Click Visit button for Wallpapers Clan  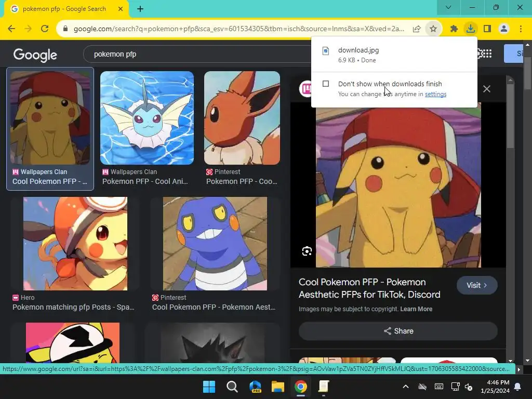coord(477,285)
